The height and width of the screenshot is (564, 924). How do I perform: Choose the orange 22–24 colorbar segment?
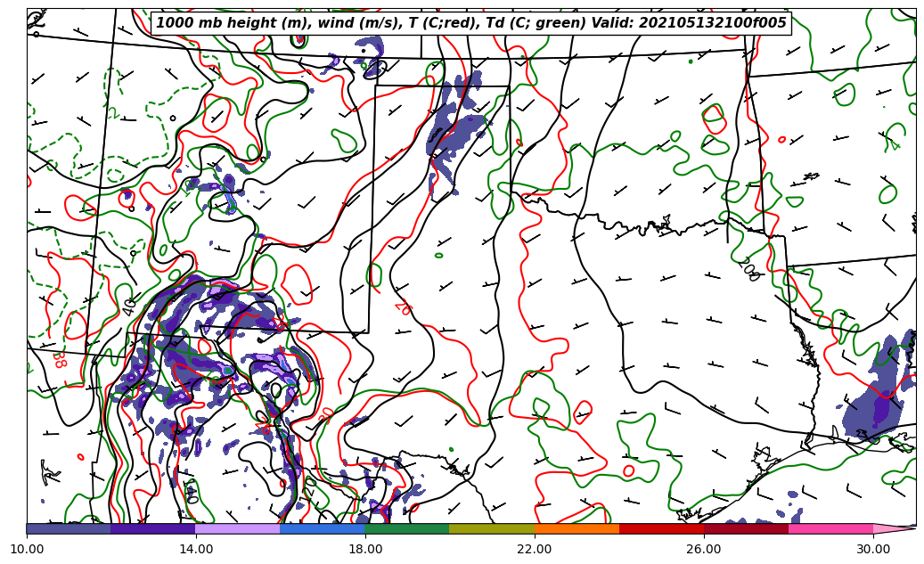click(576, 528)
